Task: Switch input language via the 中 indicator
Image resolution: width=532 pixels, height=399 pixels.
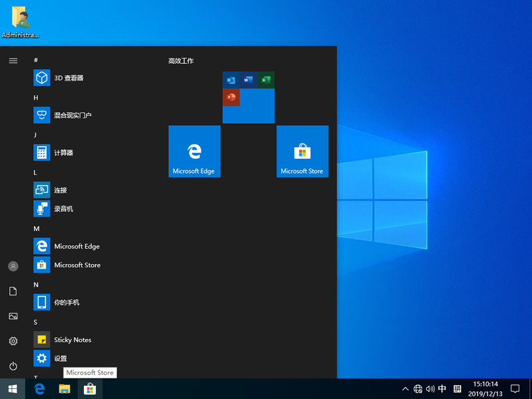Action: coord(443,389)
